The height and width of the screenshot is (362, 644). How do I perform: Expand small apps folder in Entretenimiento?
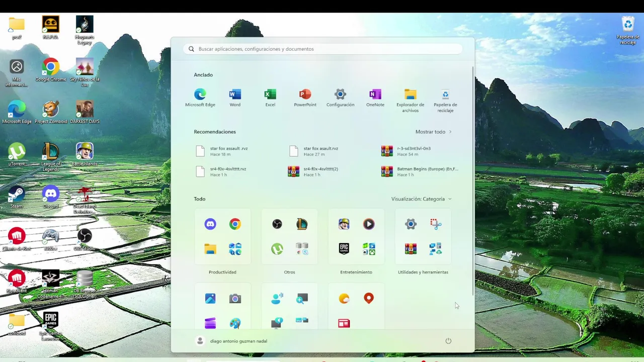tap(369, 249)
